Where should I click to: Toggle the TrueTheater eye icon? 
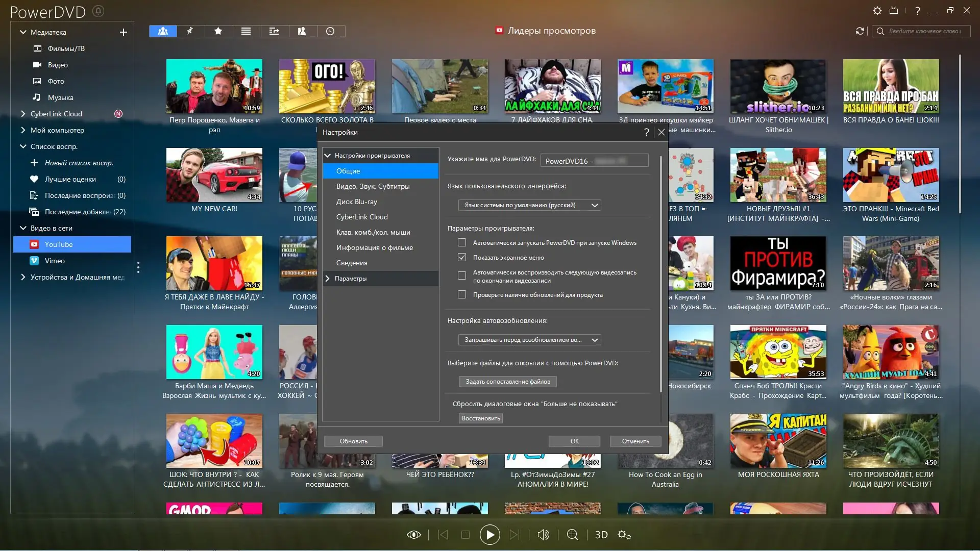pyautogui.click(x=413, y=535)
